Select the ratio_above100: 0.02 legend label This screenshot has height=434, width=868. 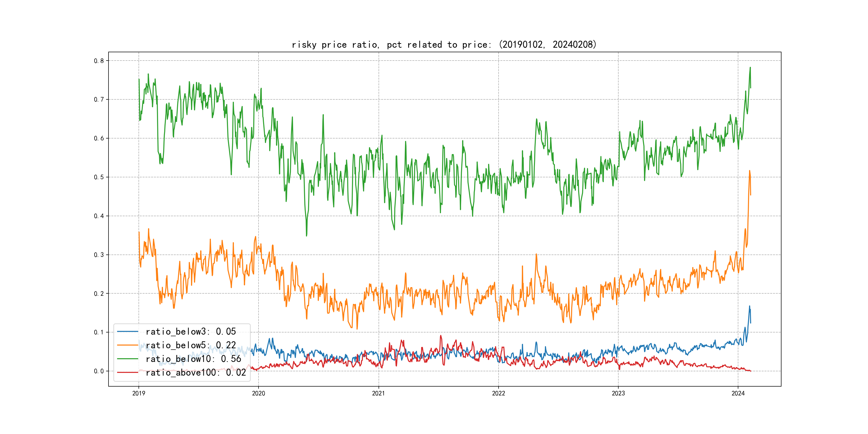196,372
